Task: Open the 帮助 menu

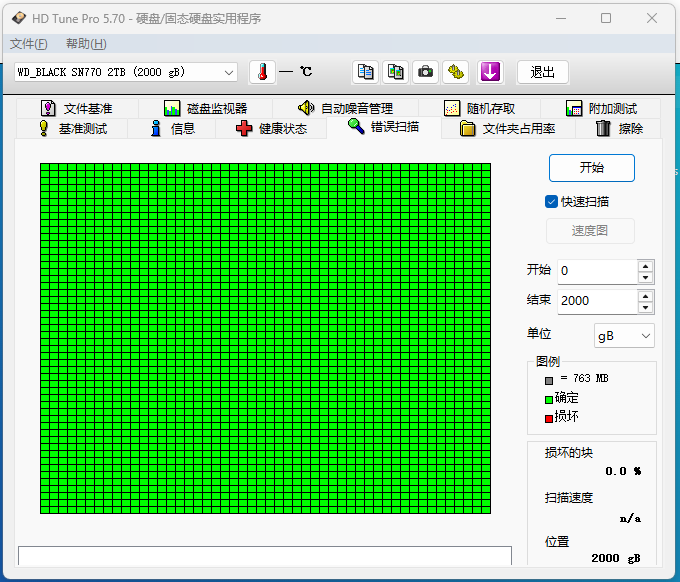Action: click(x=86, y=44)
